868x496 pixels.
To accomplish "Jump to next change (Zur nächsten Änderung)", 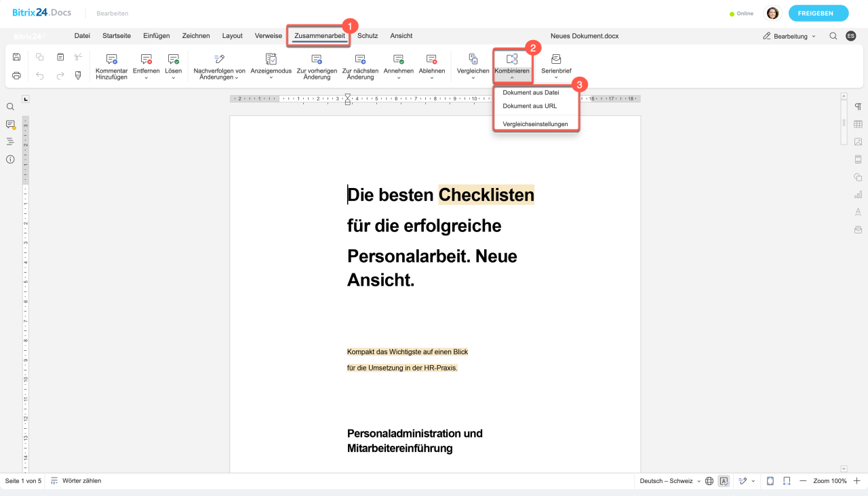I will (x=360, y=65).
